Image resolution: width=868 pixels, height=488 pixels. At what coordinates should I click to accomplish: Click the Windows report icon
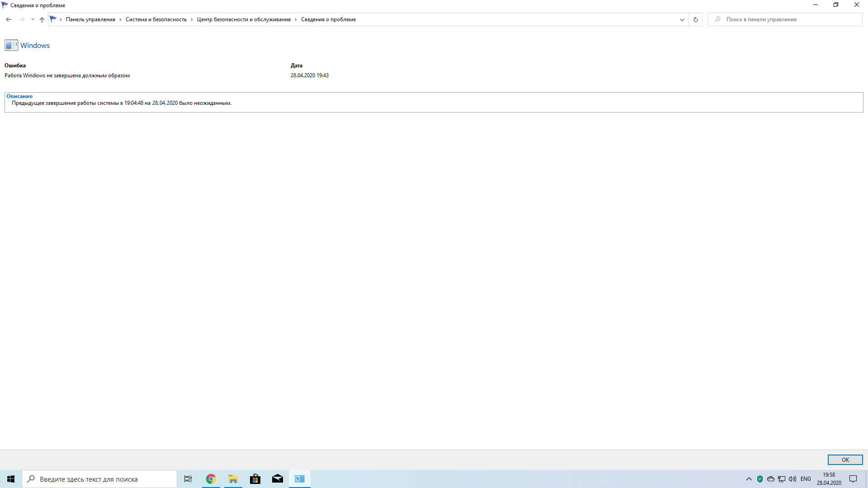pos(11,45)
